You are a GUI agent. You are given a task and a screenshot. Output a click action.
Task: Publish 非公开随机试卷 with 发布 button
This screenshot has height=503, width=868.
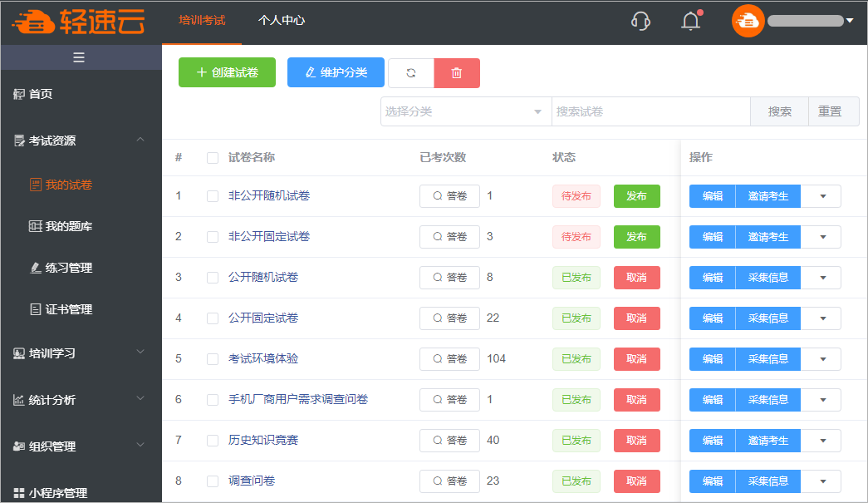(x=636, y=196)
